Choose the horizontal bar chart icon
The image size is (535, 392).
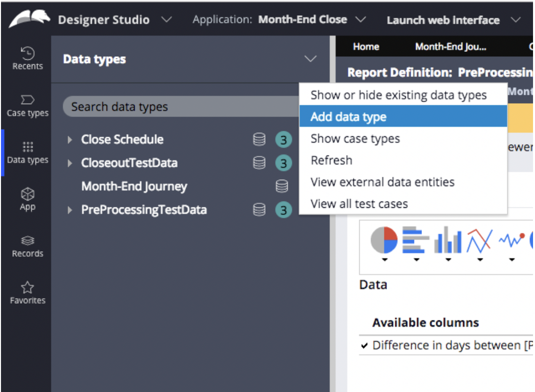point(416,240)
